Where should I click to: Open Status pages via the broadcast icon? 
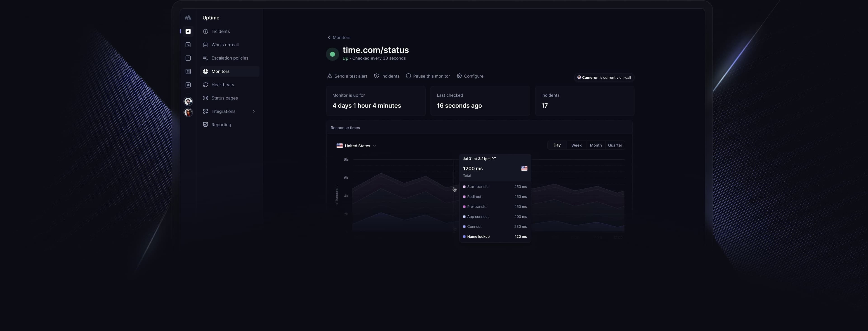205,98
